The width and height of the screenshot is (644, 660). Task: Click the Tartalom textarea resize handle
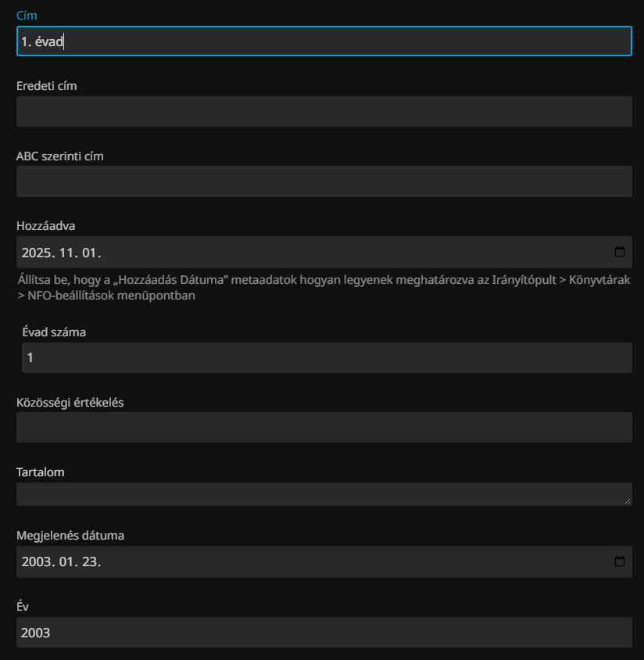click(x=627, y=500)
